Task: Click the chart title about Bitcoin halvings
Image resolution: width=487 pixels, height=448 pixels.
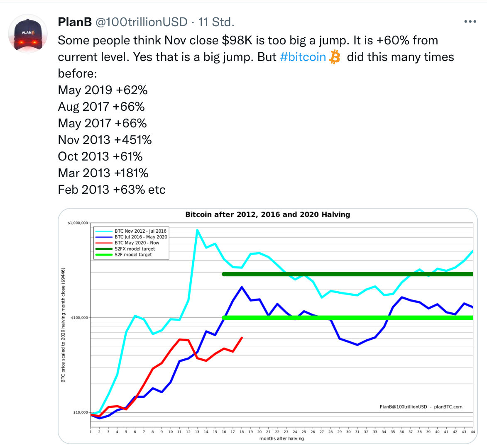Action: tap(267, 214)
